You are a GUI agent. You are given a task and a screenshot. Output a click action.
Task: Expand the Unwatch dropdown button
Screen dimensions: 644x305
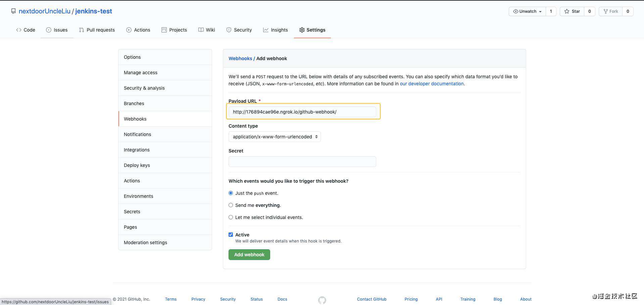(527, 11)
